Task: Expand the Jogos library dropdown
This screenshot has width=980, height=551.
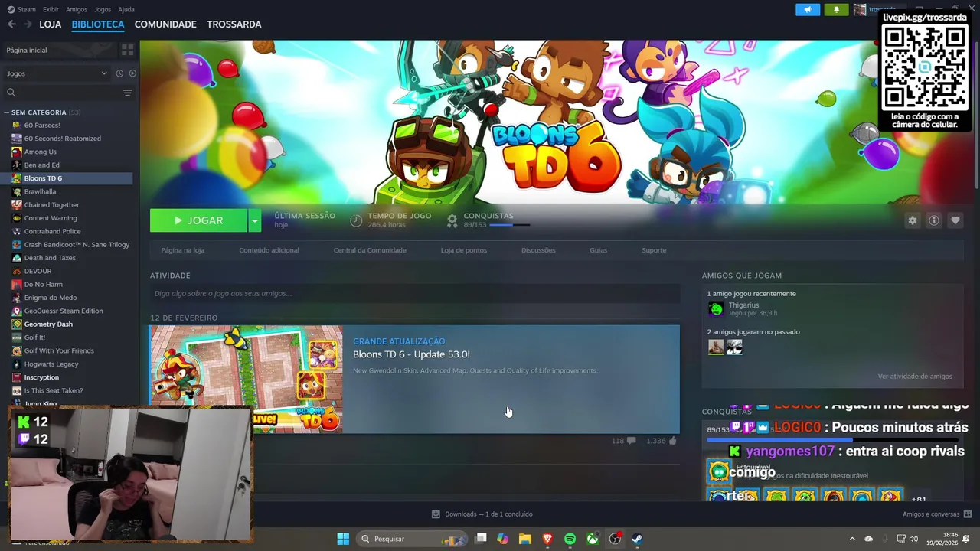Action: point(104,73)
